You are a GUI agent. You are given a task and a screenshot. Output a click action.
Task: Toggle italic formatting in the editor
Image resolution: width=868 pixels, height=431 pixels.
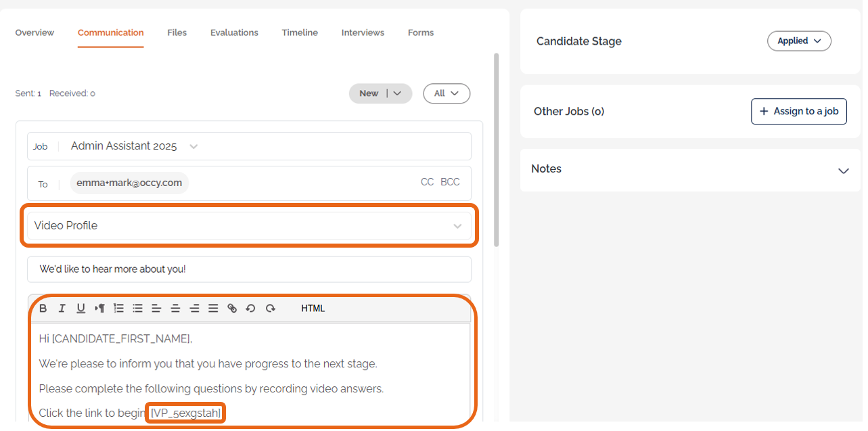point(62,309)
